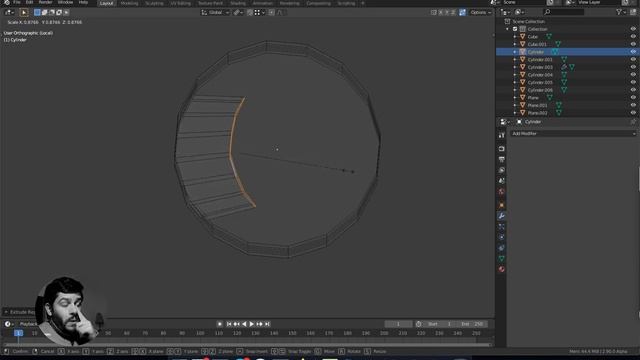Open the Output properties tab icon
The width and height of the screenshot is (640, 360).
tap(502, 160)
